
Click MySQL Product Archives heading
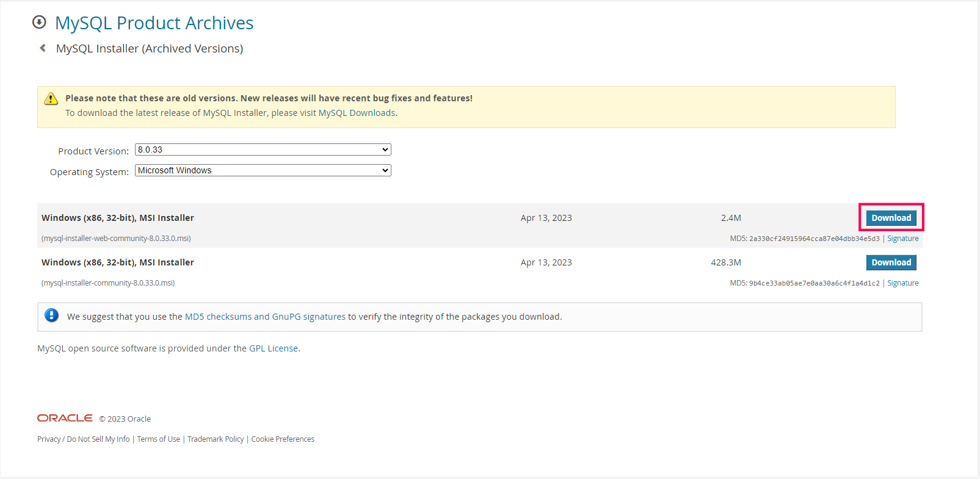[x=154, y=23]
